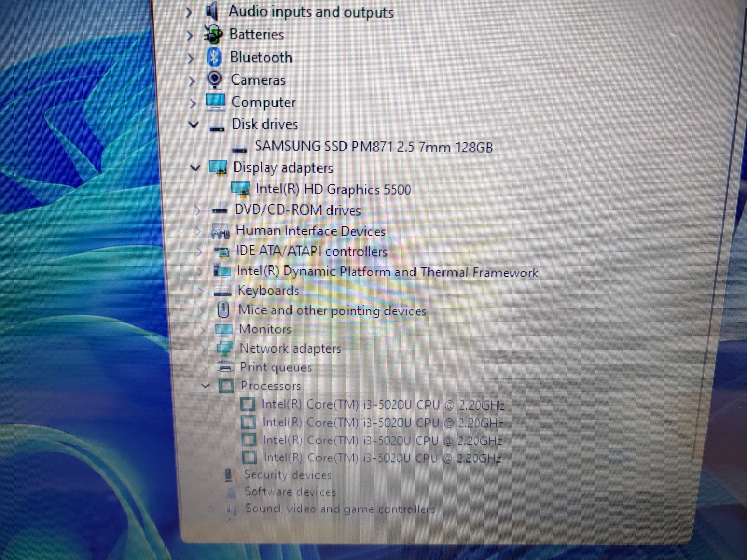
Task: Click the Computer monitor icon
Action: pyautogui.click(x=215, y=102)
